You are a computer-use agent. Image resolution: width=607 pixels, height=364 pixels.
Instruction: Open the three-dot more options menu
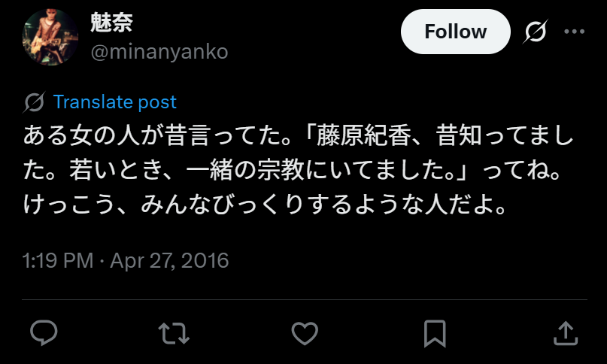click(x=575, y=32)
